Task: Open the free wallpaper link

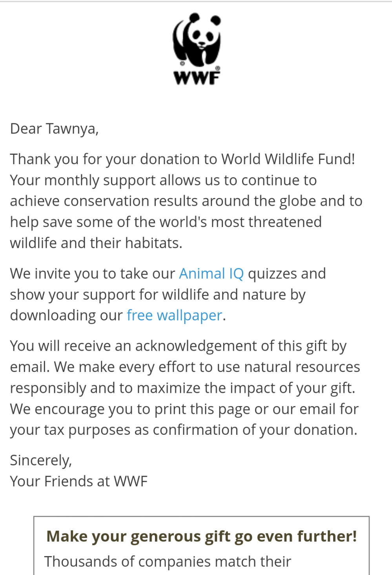Action: [x=174, y=315]
